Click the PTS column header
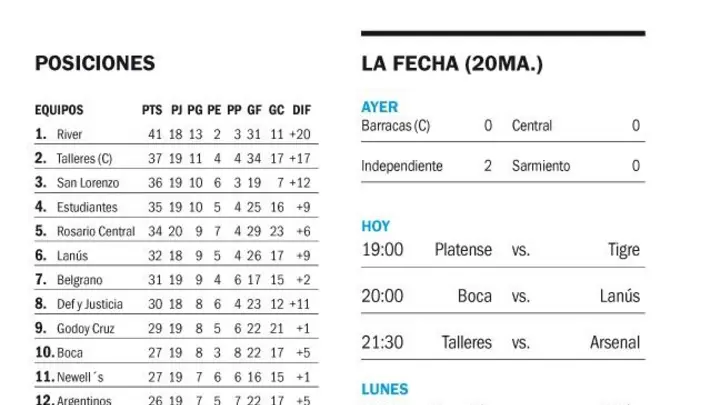Viewport: 720px width, 405px height. (x=152, y=110)
